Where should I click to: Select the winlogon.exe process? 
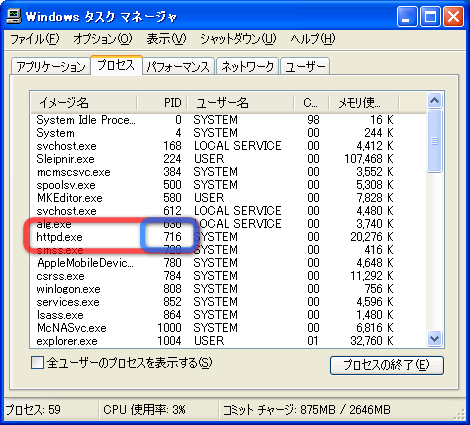click(228, 289)
